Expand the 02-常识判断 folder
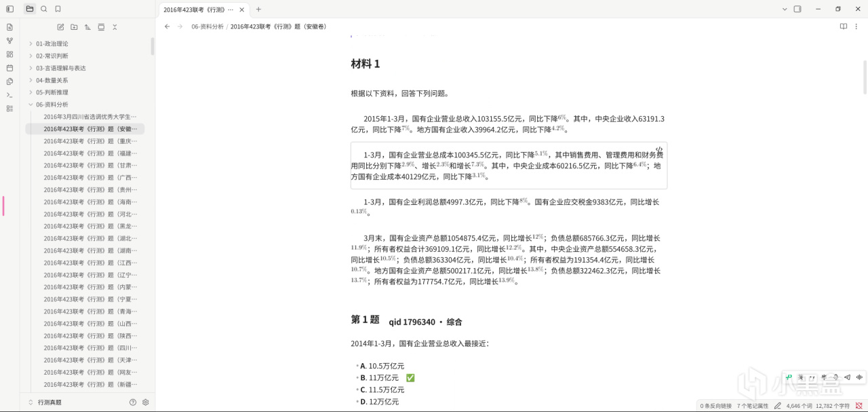868x412 pixels. coord(31,56)
